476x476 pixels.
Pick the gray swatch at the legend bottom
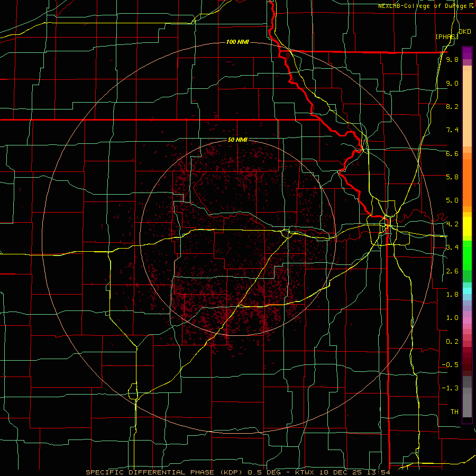pos(467,405)
